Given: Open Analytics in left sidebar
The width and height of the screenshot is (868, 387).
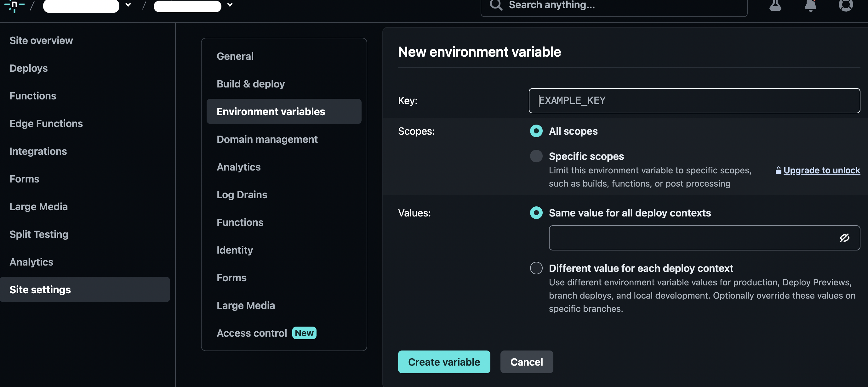Looking at the screenshot, I should click(31, 262).
